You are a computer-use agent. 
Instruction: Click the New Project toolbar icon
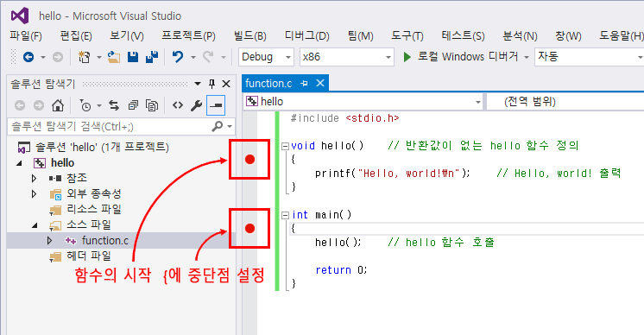[x=85, y=57]
